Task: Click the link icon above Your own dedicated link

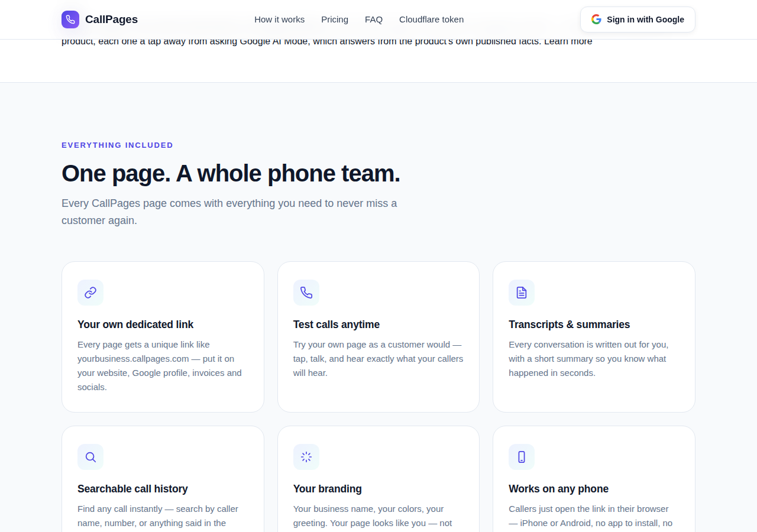Action: [x=90, y=293]
